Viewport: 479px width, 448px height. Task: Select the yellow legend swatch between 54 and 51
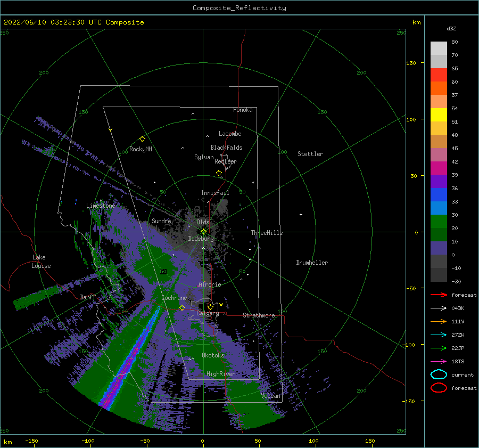pyautogui.click(x=439, y=115)
